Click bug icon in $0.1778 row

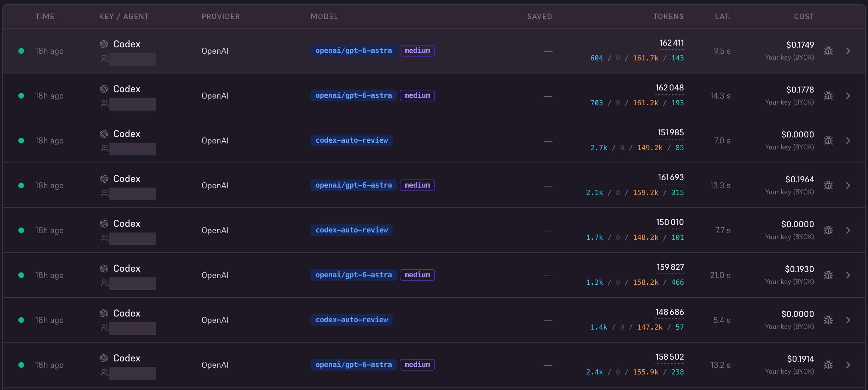pos(828,96)
